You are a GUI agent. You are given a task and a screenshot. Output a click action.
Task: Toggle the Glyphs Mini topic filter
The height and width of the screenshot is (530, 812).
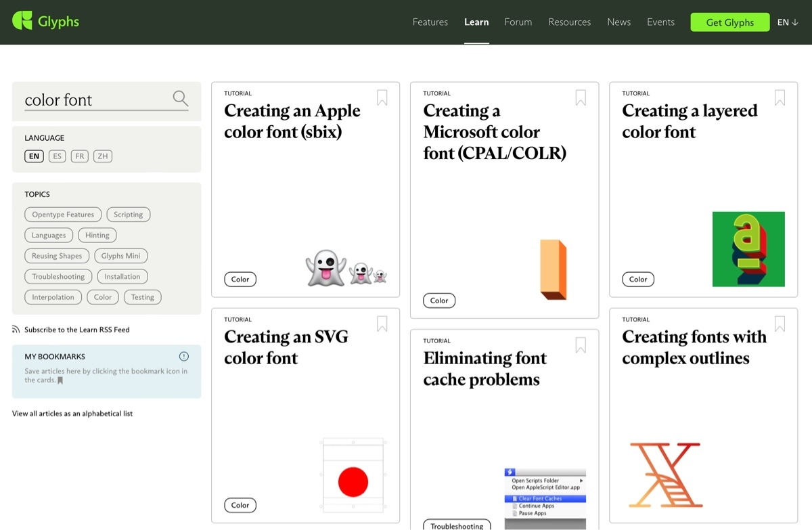click(121, 256)
